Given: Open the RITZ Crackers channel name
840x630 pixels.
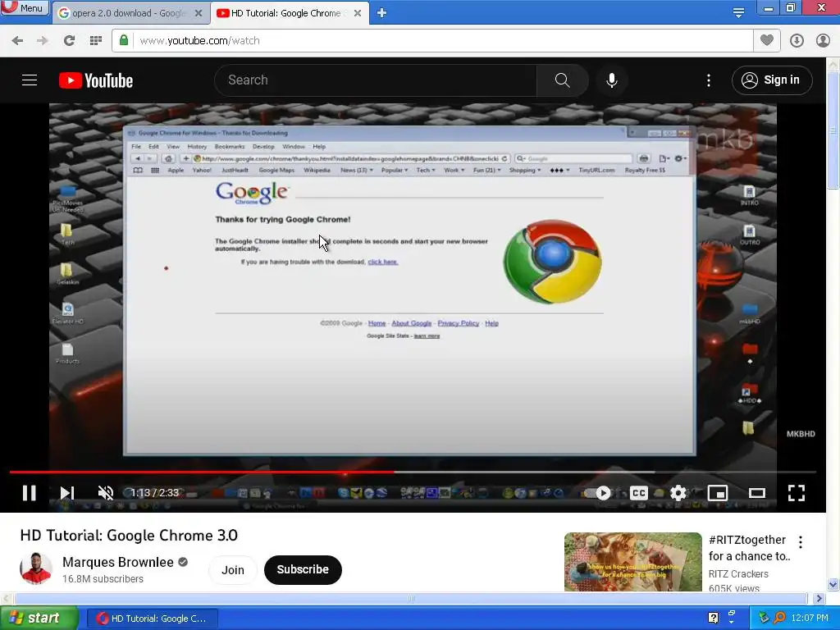Looking at the screenshot, I should (x=738, y=573).
